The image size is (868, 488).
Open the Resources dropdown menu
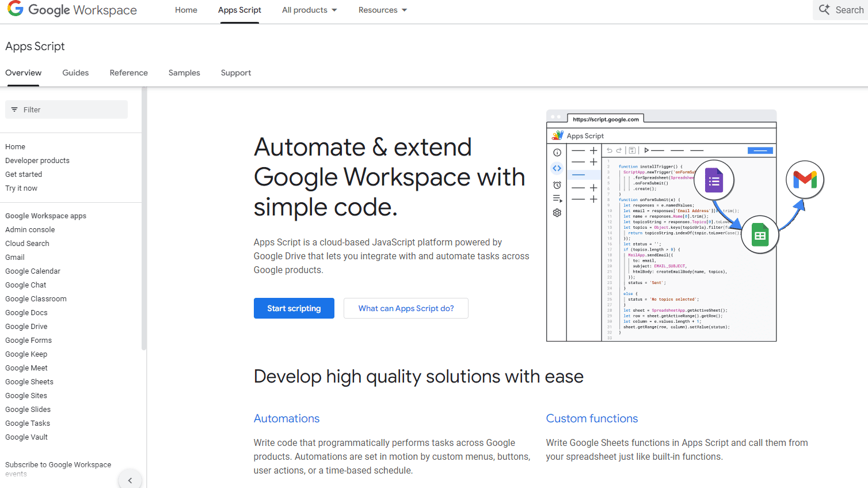click(x=382, y=10)
